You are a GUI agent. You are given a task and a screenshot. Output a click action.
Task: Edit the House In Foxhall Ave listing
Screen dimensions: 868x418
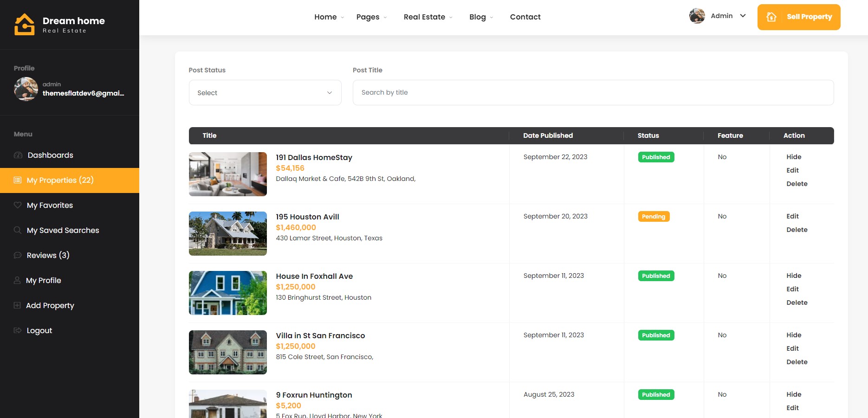click(x=792, y=289)
